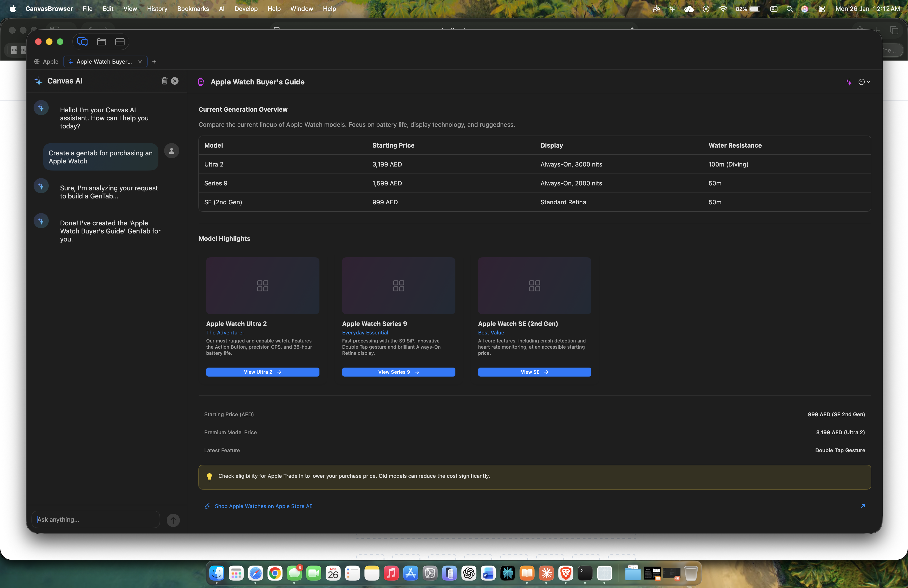Close the Apple Watch Buyer's Guide tab
This screenshot has height=588, width=908.
(x=140, y=61)
